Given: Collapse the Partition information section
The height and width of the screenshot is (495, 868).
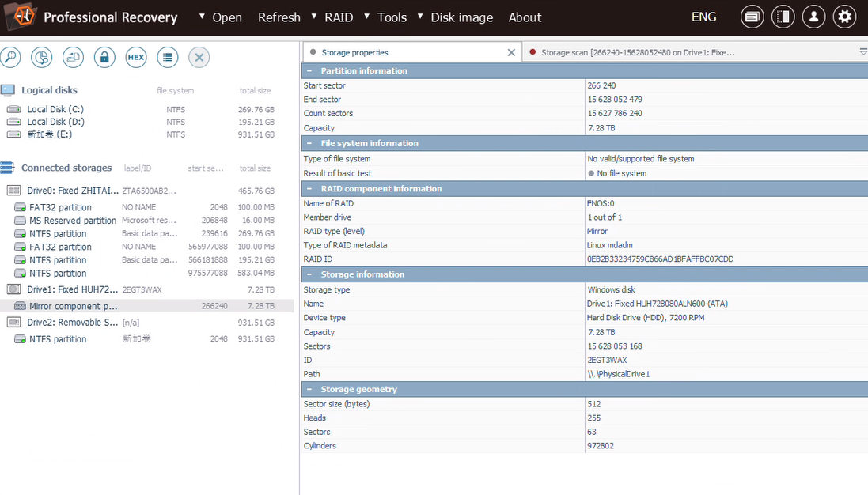Looking at the screenshot, I should click(x=309, y=71).
